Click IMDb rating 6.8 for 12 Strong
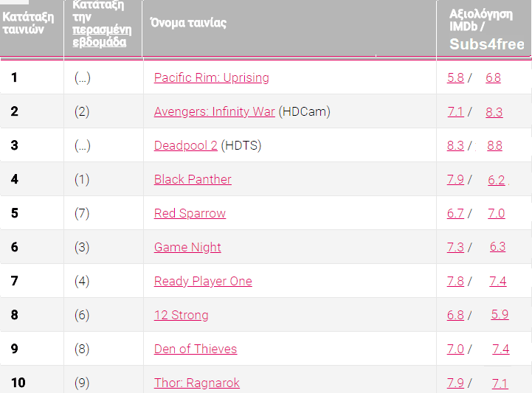Screen dimensions: 532x393 (455, 315)
